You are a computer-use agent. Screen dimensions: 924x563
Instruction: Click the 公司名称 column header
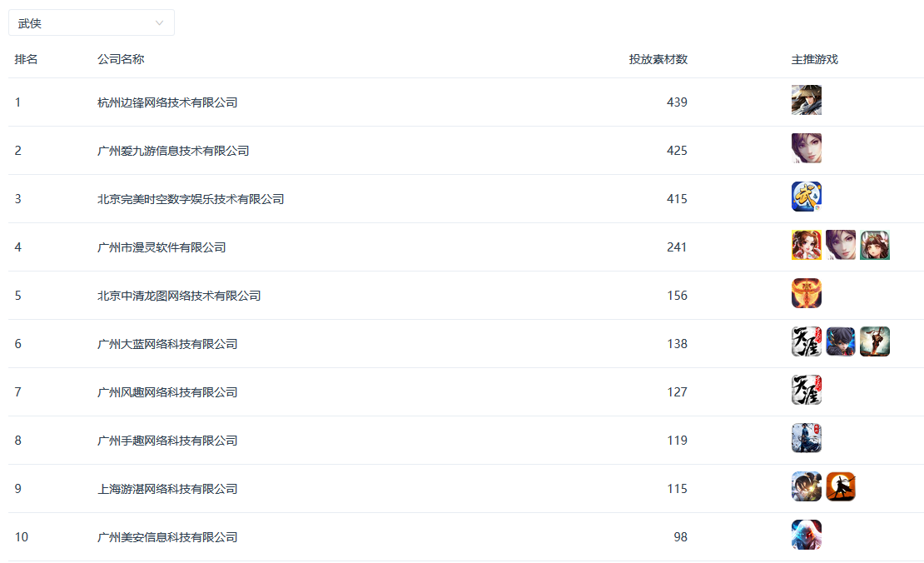[x=121, y=59]
